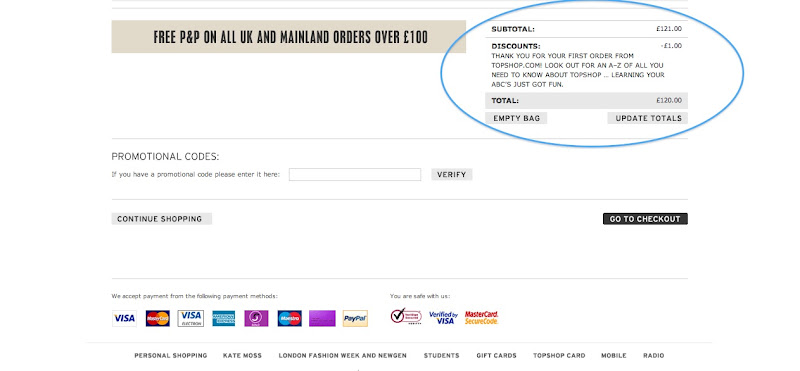Click the purple Solo card icon
The image size is (800, 371).
(256, 318)
